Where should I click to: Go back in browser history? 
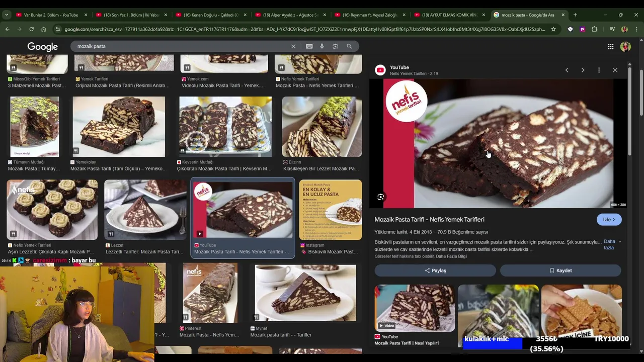(7, 29)
